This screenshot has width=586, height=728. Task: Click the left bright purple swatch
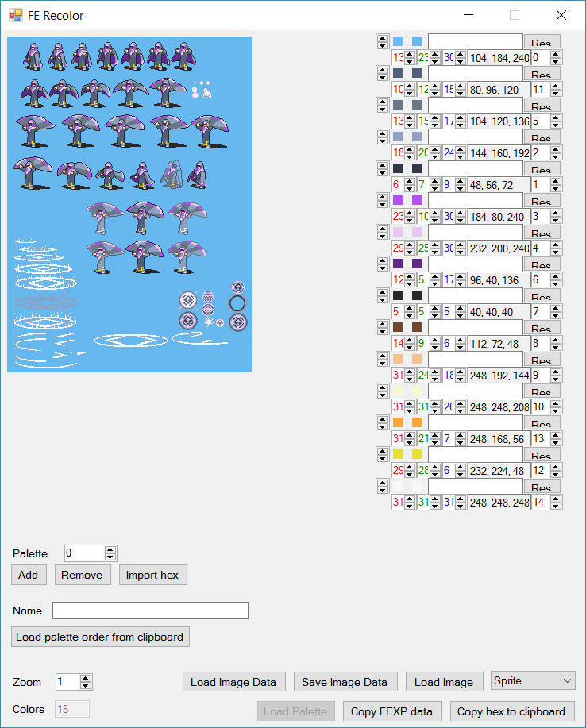coord(398,200)
